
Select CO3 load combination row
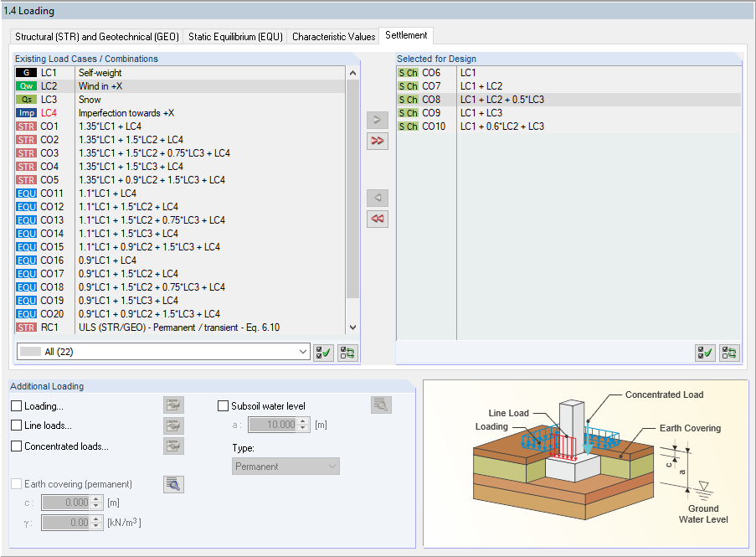180,153
